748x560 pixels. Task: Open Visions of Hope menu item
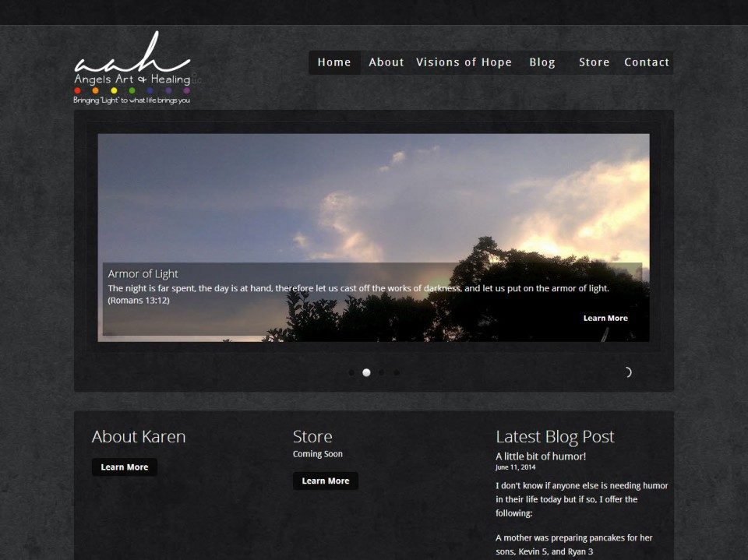[x=464, y=62]
